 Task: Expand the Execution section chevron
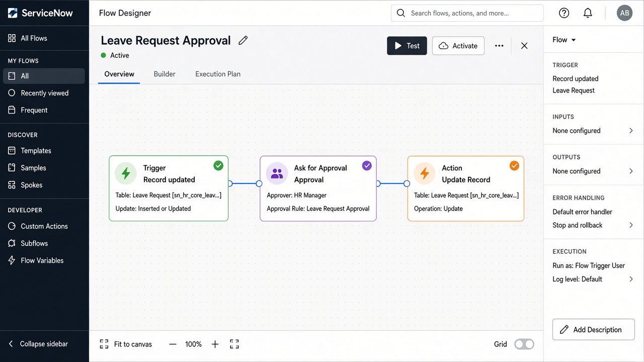coord(631,279)
